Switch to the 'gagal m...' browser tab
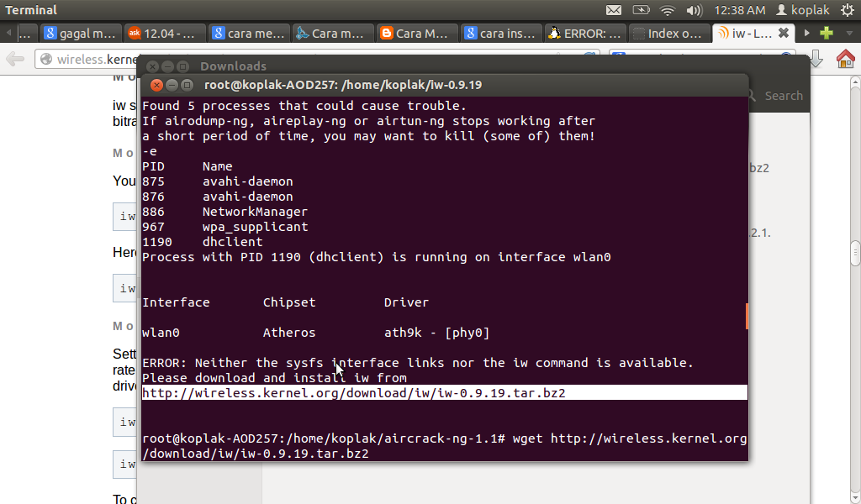Screen dimensions: 861x504 click(x=81, y=34)
